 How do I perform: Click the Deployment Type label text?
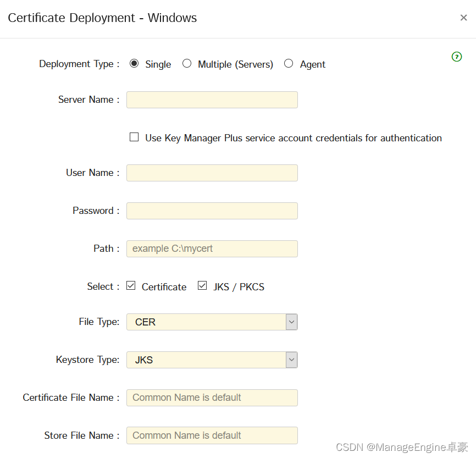[x=79, y=64]
